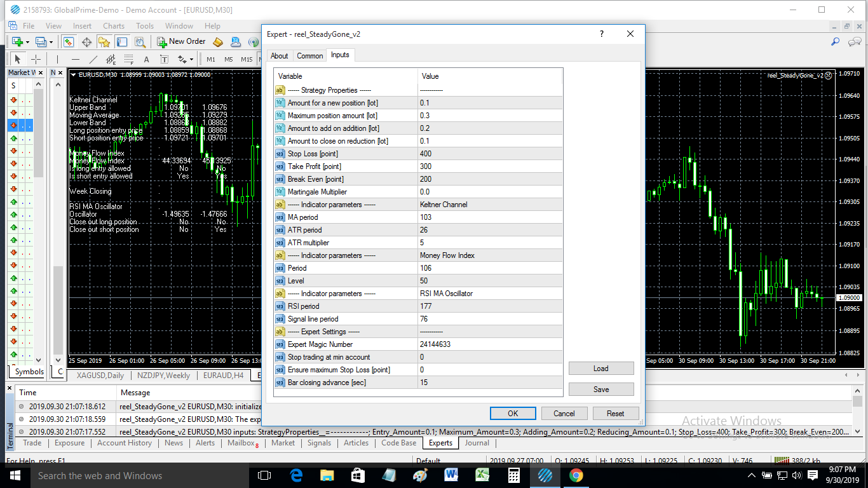Click the Variable column header
868x488 pixels.
click(346, 76)
